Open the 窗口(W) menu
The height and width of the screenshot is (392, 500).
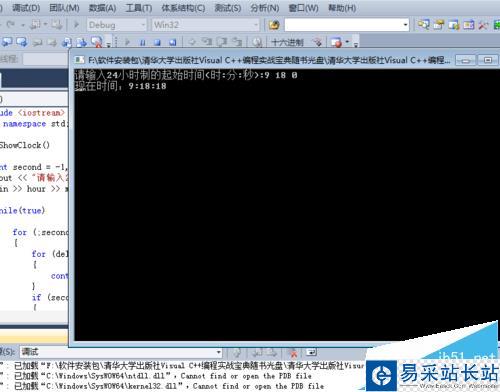[x=303, y=7]
